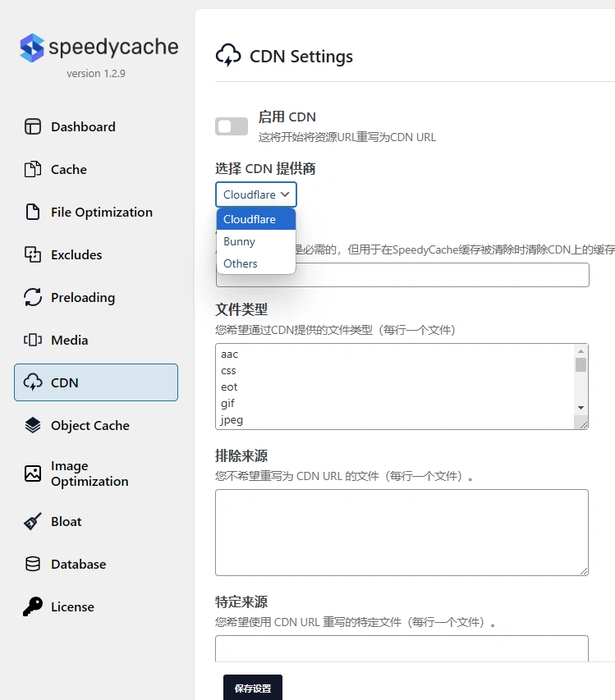Click the 'version 1.2.9' text

[x=96, y=73]
